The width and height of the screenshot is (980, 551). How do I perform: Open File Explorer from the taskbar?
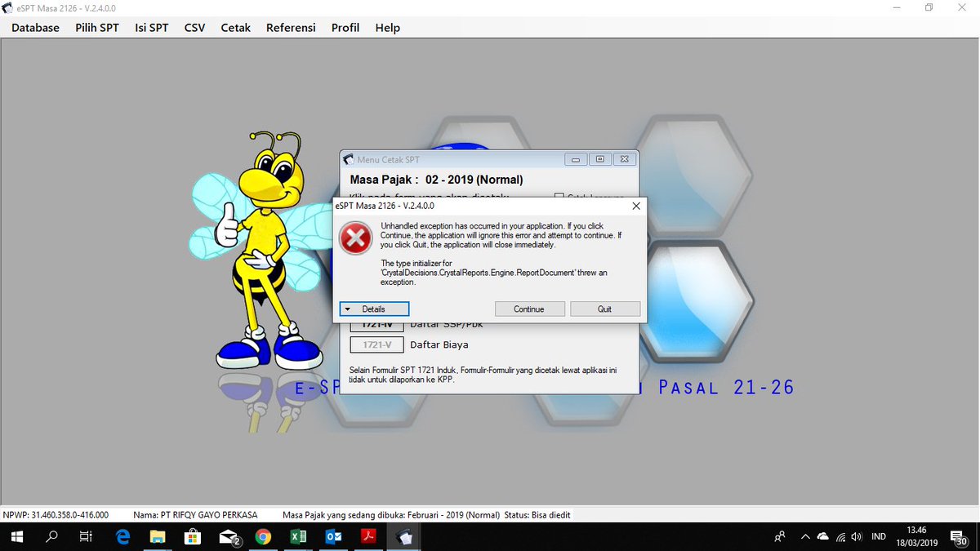(158, 537)
